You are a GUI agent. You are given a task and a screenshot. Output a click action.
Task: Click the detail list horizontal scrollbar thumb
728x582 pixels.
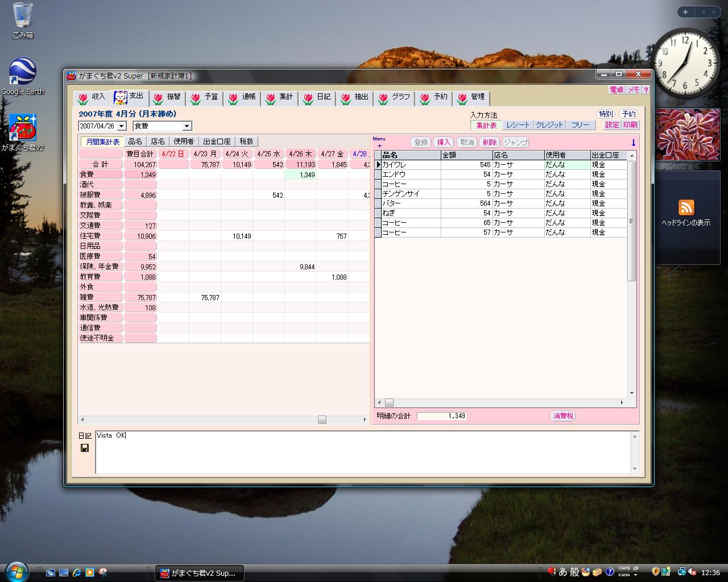tap(390, 402)
